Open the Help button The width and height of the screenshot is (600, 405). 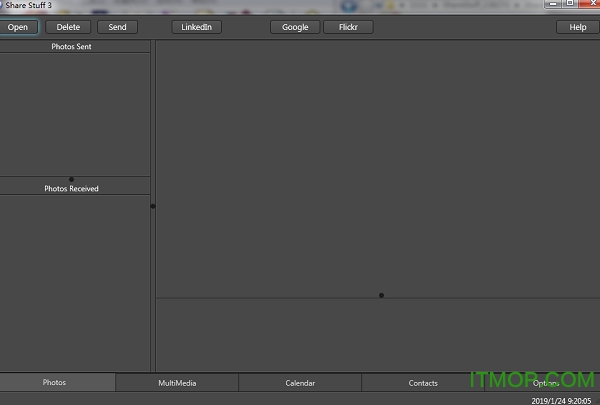click(x=577, y=27)
